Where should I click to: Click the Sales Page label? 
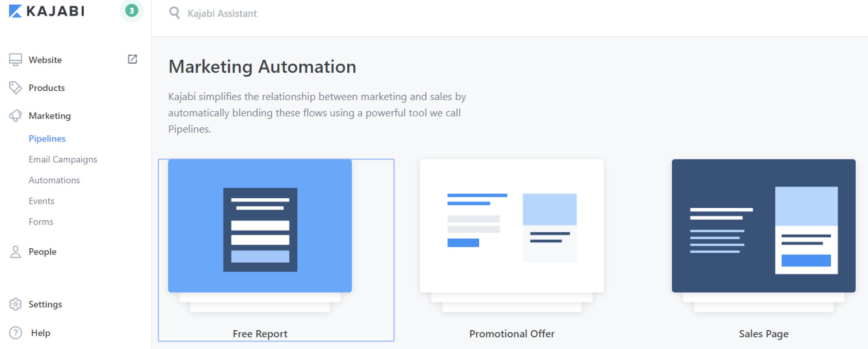[x=763, y=334]
